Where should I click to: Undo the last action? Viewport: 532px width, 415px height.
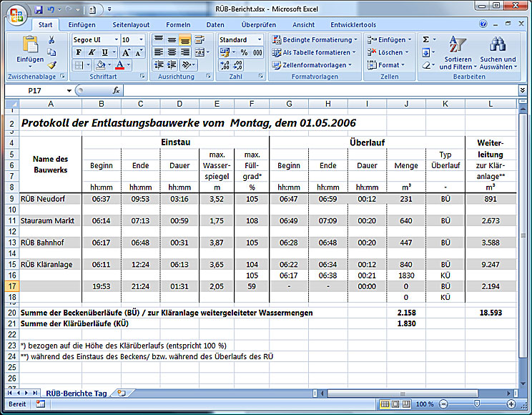coord(51,9)
